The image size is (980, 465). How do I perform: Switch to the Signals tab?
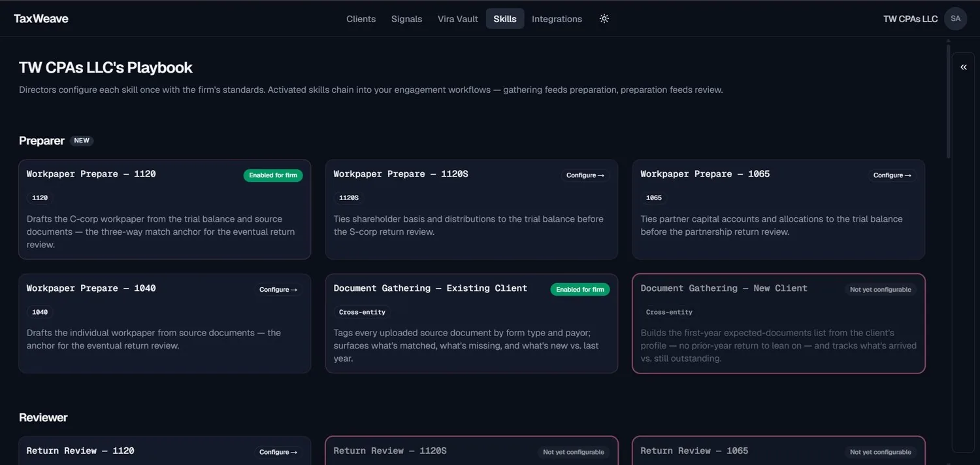[406, 19]
